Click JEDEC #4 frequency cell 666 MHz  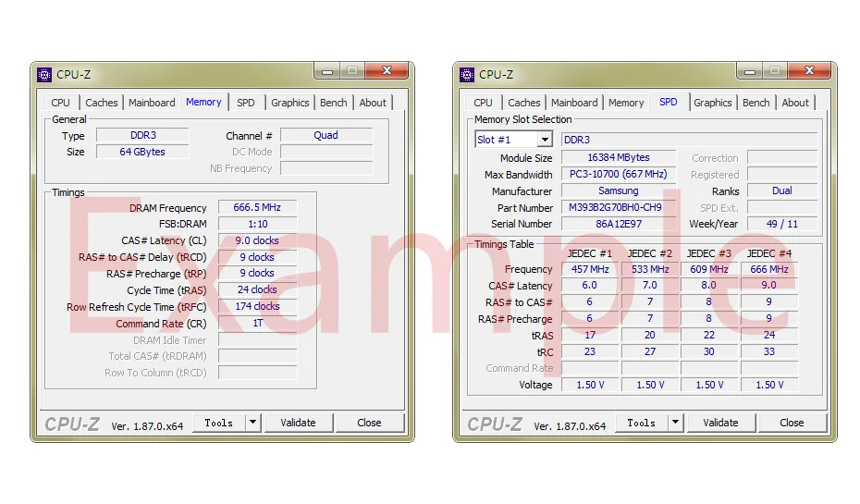[x=769, y=269]
